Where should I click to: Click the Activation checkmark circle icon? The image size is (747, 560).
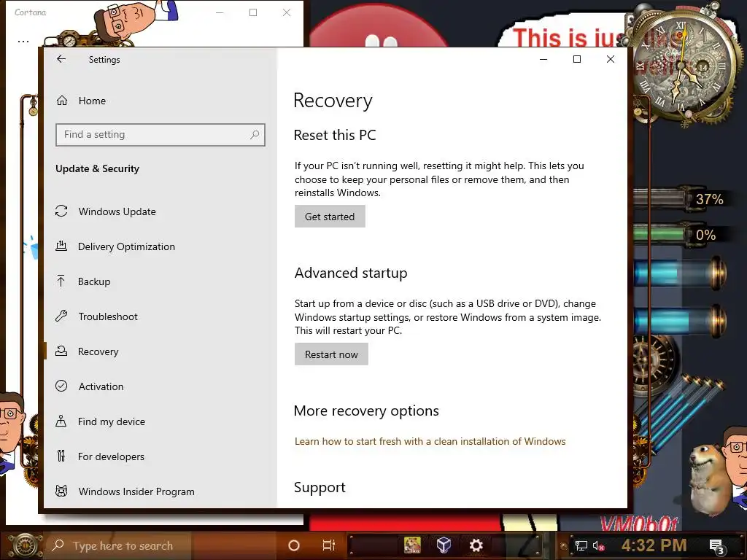click(61, 386)
